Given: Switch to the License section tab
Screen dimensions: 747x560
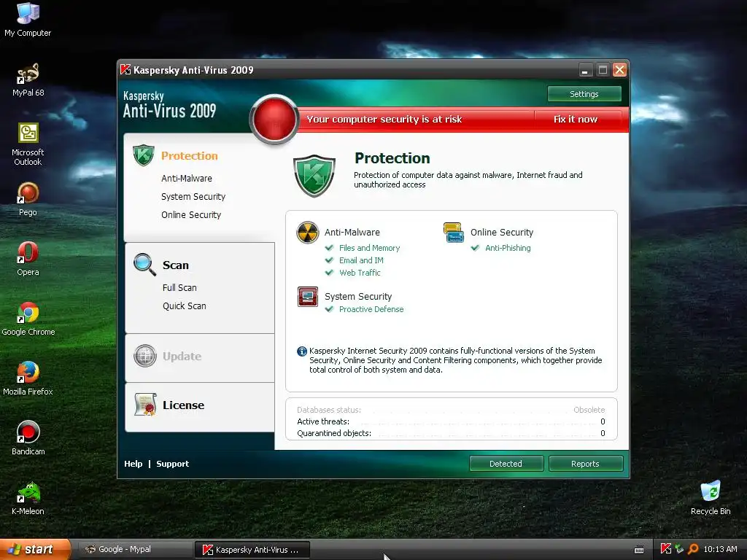Looking at the screenshot, I should 183,405.
